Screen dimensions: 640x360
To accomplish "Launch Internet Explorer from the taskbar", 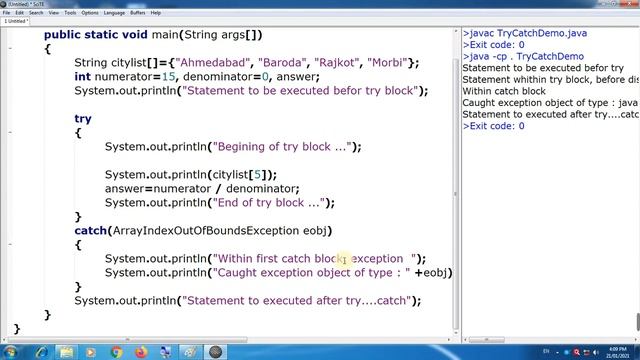I will click(x=41, y=352).
